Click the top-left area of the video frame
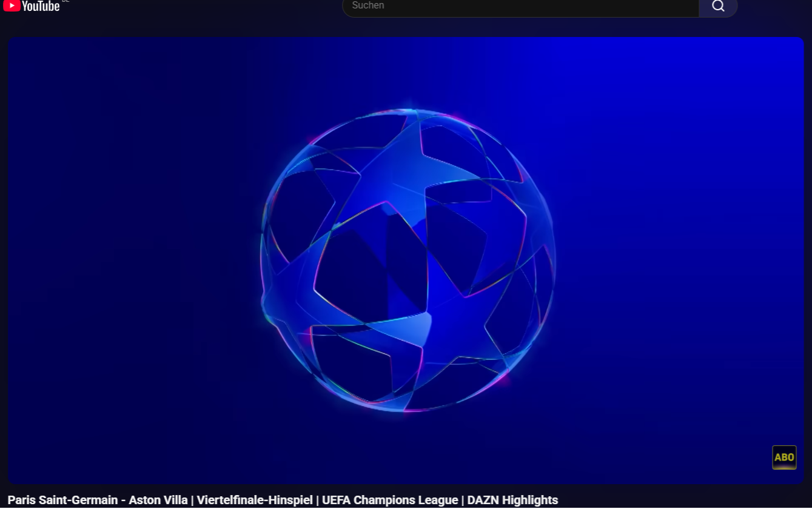 tap(49, 67)
